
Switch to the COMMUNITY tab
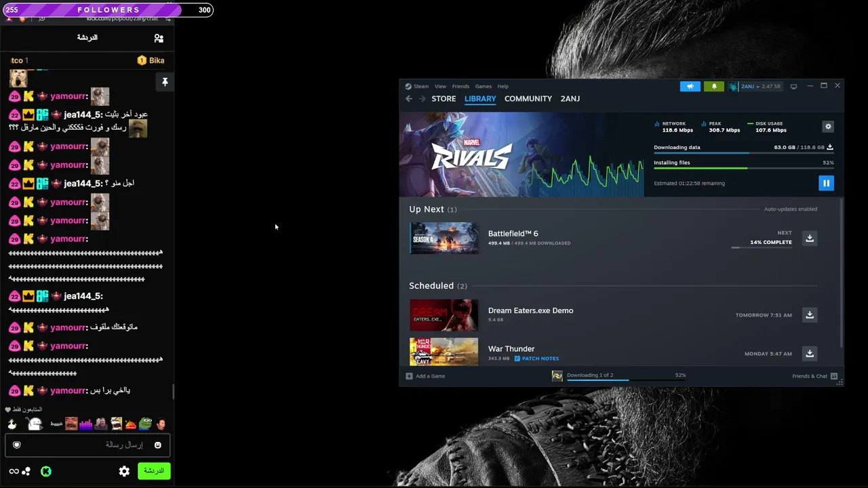(x=528, y=99)
